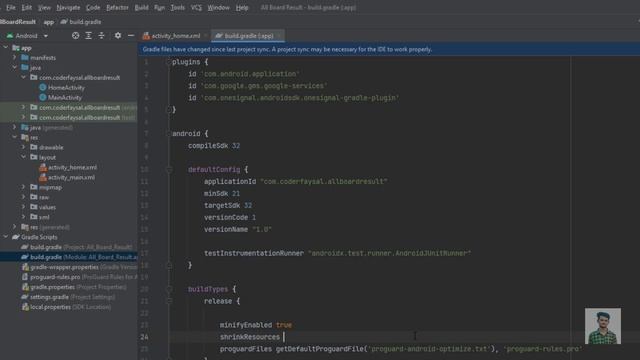
Task: Fold the defaultConfig block gutter icon
Action: [x=169, y=169]
